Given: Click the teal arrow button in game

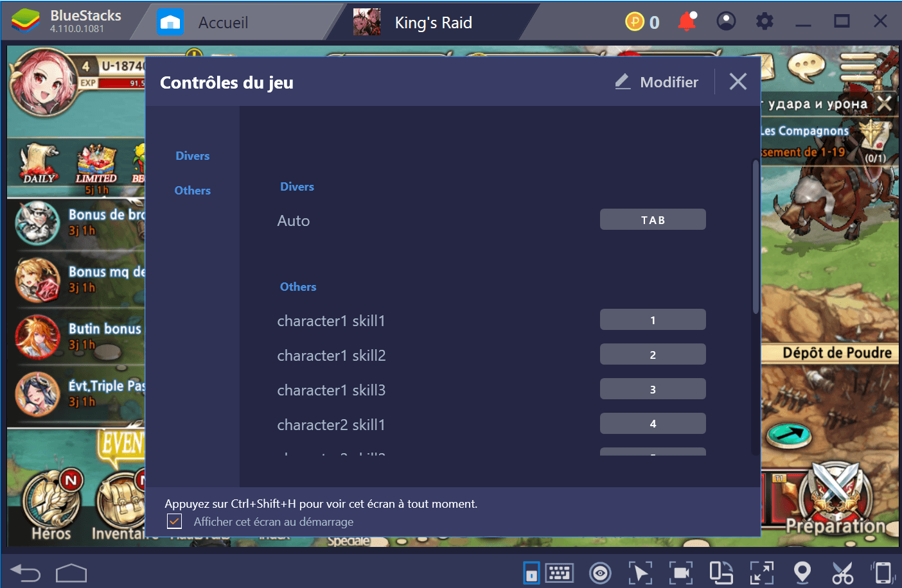Looking at the screenshot, I should coord(789,435).
